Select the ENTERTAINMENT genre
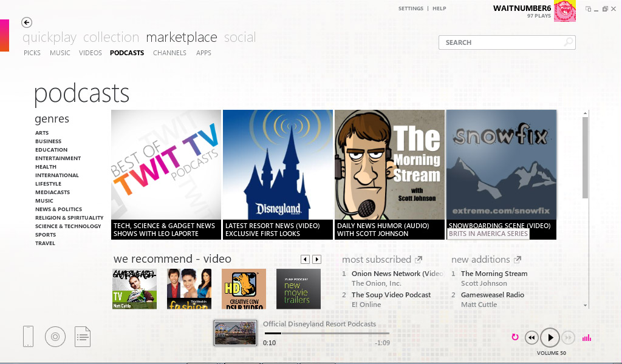The height and width of the screenshot is (364, 622). click(x=58, y=158)
